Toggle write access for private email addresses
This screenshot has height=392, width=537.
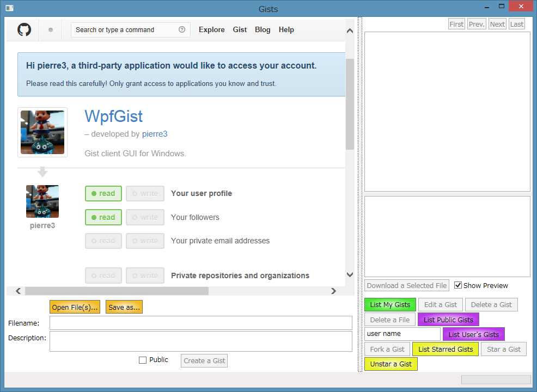pos(145,241)
